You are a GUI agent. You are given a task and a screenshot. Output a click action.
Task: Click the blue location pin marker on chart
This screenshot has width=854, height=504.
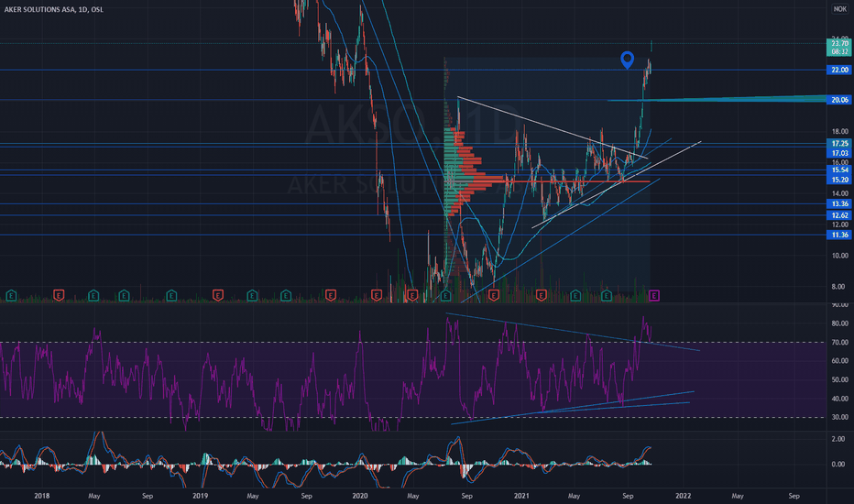click(628, 60)
